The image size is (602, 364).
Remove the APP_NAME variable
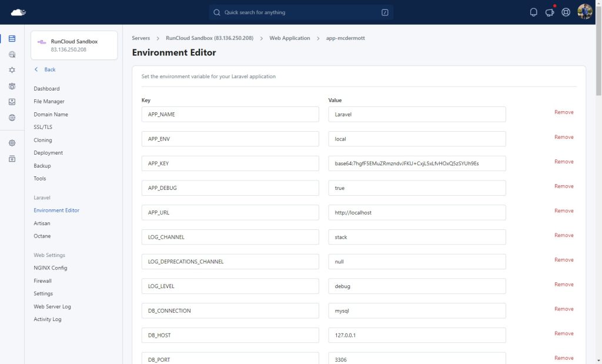[564, 112]
